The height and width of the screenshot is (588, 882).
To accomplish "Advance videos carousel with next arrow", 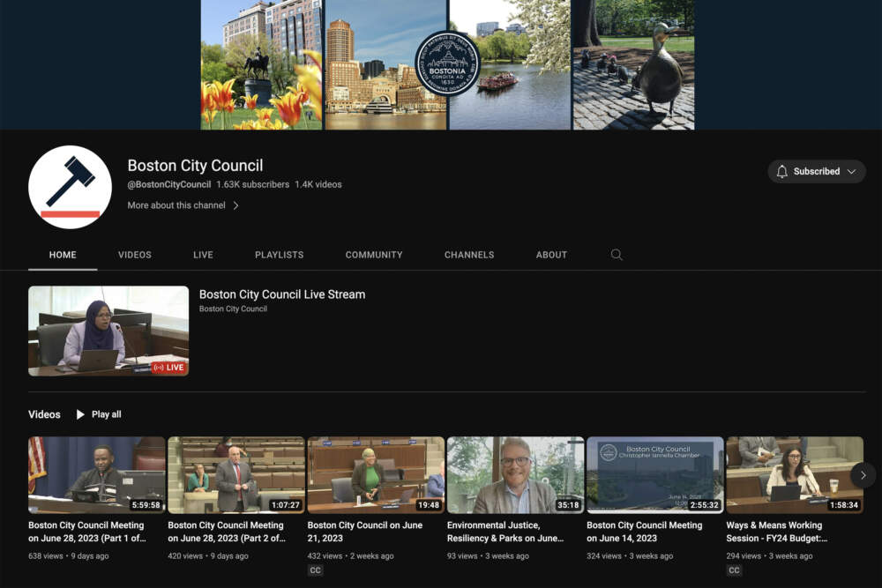I will coord(863,475).
